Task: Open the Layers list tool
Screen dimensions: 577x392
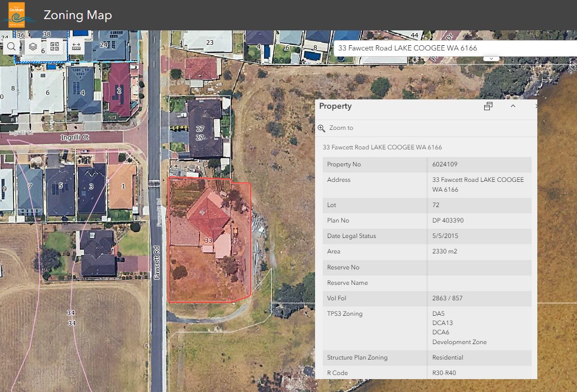Action: click(33, 46)
